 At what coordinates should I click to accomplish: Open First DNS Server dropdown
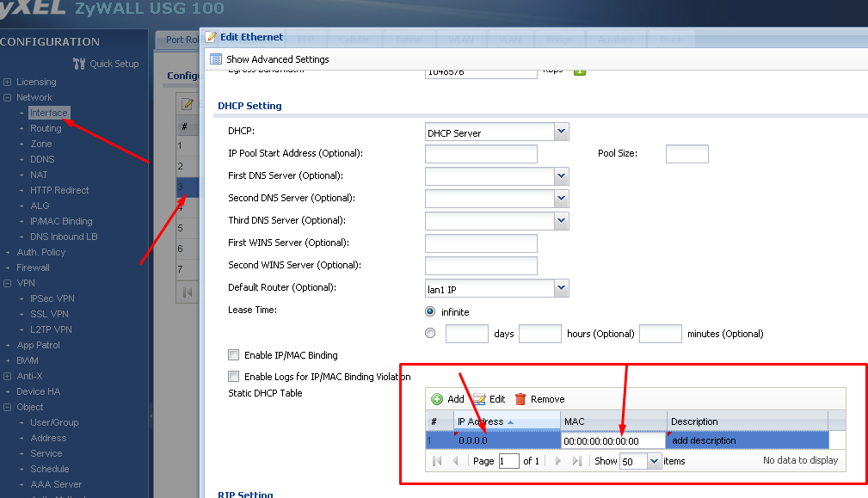click(562, 176)
